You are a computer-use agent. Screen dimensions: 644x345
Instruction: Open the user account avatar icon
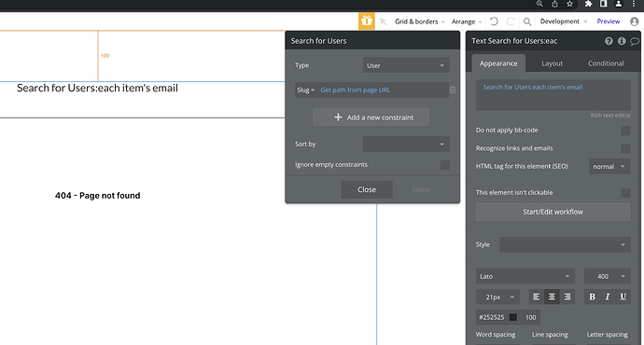coord(634,21)
